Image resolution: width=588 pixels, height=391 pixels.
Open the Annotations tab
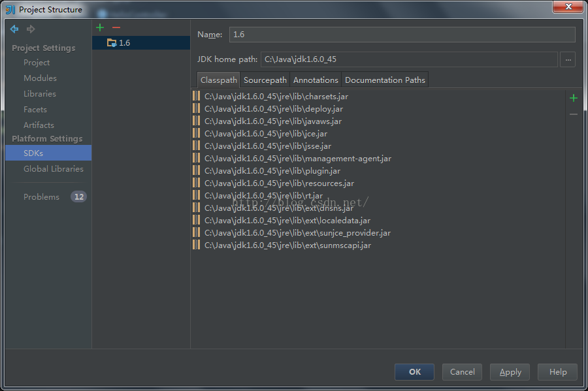click(x=316, y=80)
